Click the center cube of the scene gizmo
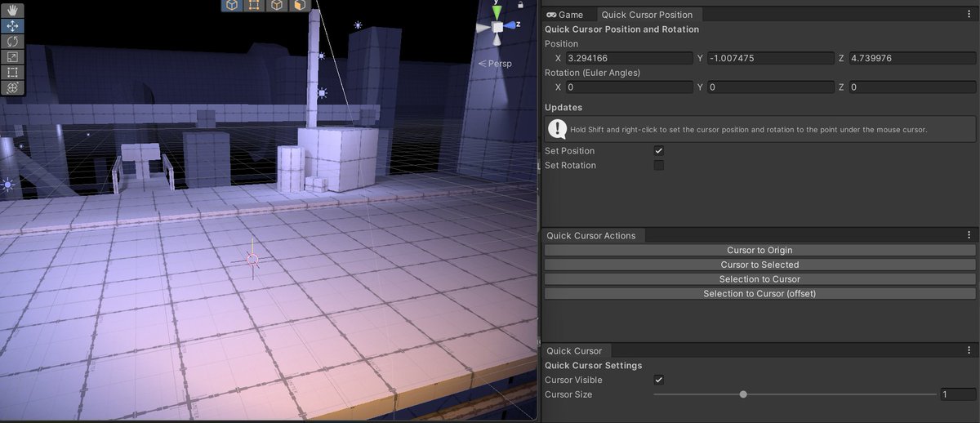980x423 pixels. pos(497,28)
